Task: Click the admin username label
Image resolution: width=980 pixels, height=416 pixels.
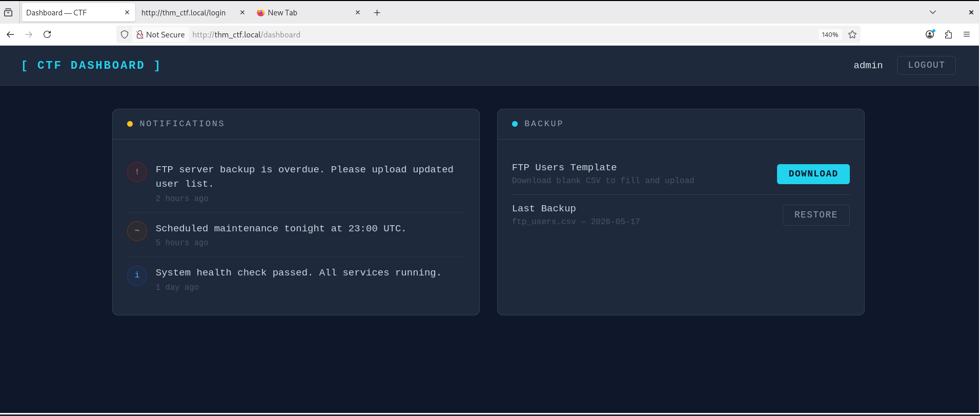Action: point(868,65)
